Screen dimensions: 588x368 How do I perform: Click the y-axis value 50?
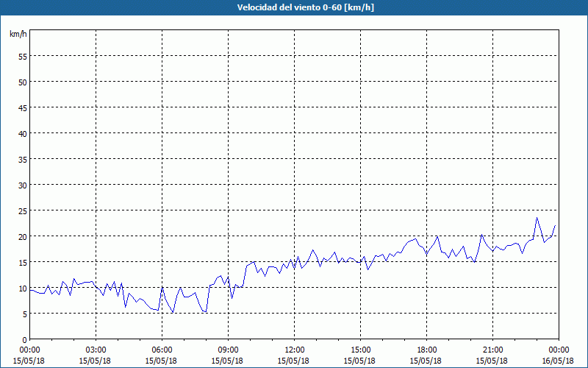click(x=23, y=82)
